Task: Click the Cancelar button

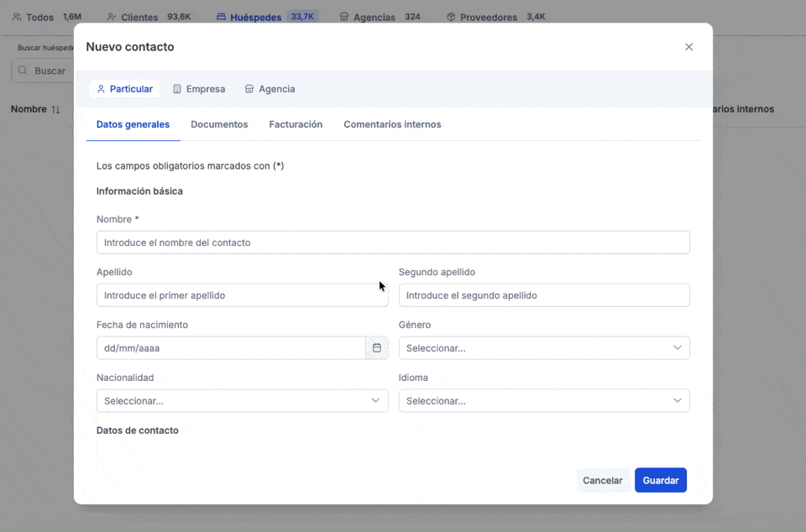Action: point(603,481)
